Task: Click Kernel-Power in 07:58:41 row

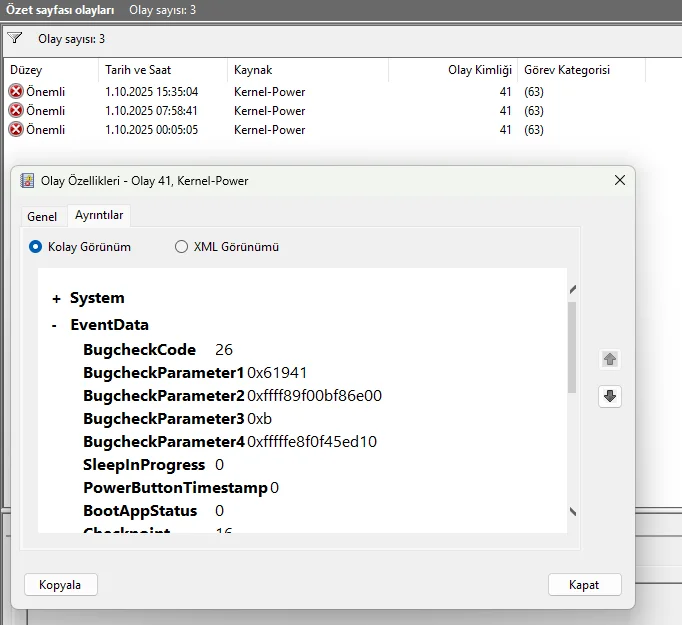Action: click(270, 111)
